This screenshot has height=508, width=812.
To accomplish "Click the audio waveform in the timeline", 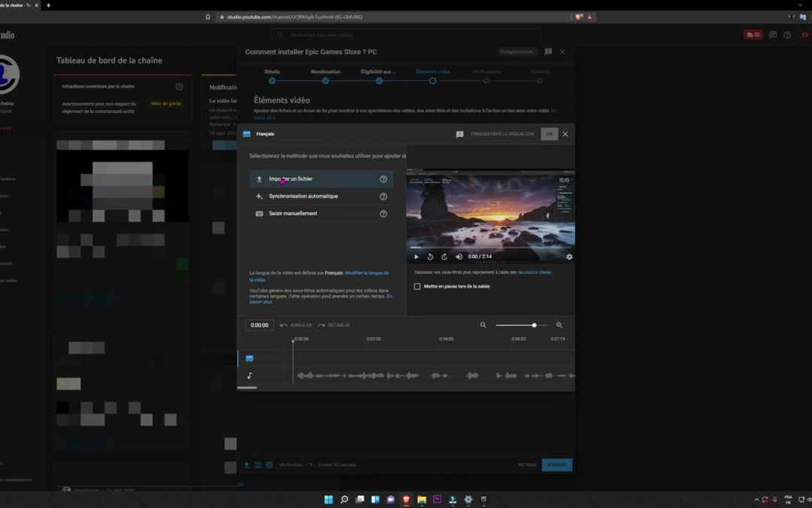I will [435, 376].
